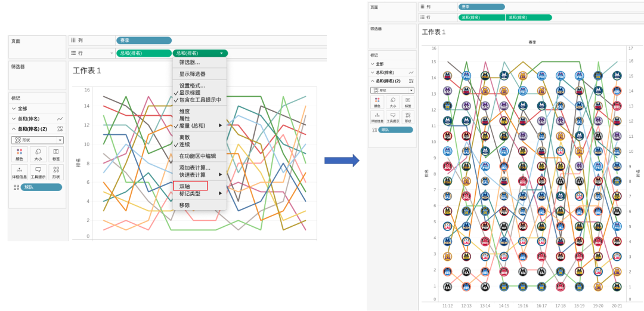
Task: Click shape icon beside 球队 pill in right window
Action: coord(374,130)
